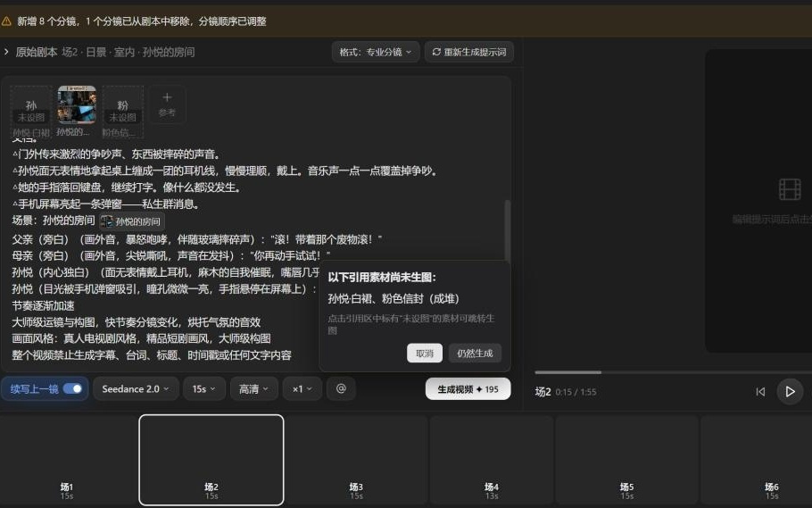This screenshot has height=508, width=812.
Task: Click 重新生成提示词 button
Action: pyautogui.click(x=469, y=52)
